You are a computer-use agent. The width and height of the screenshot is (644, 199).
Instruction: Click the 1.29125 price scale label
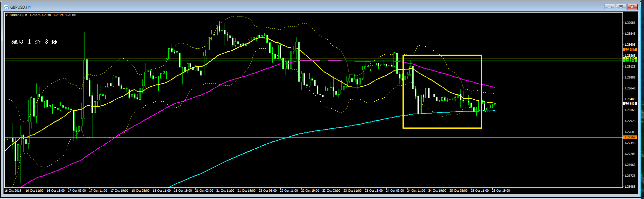coord(630,67)
